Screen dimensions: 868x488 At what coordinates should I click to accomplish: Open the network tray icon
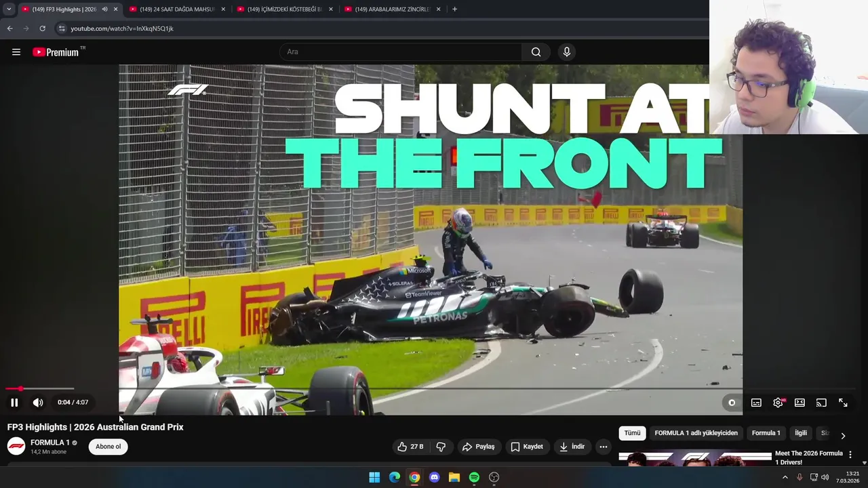tap(814, 477)
